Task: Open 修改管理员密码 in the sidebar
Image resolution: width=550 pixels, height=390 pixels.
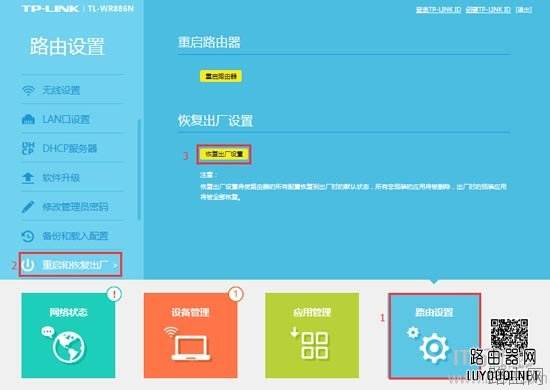Action: point(72,207)
